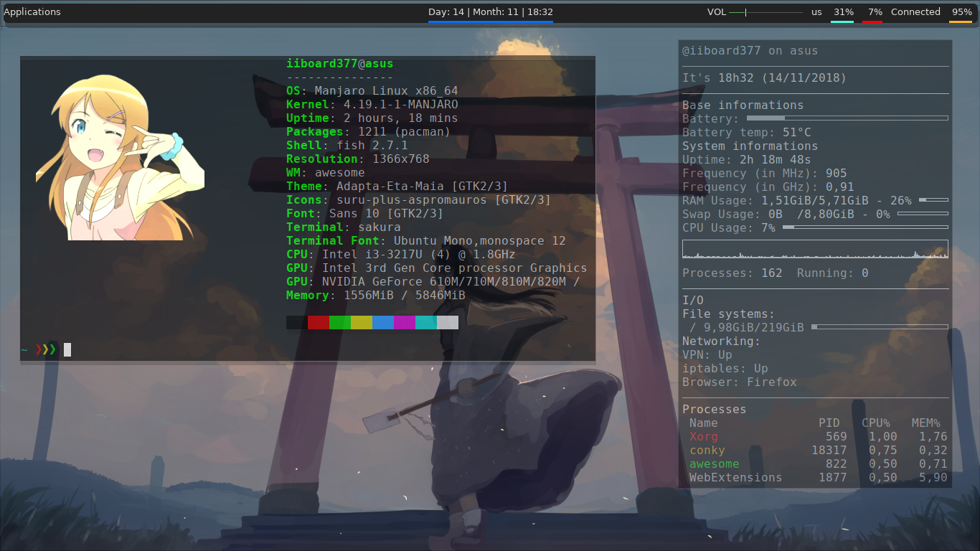
Task: Click @iiboard377 on asus in conky
Action: [x=750, y=51]
